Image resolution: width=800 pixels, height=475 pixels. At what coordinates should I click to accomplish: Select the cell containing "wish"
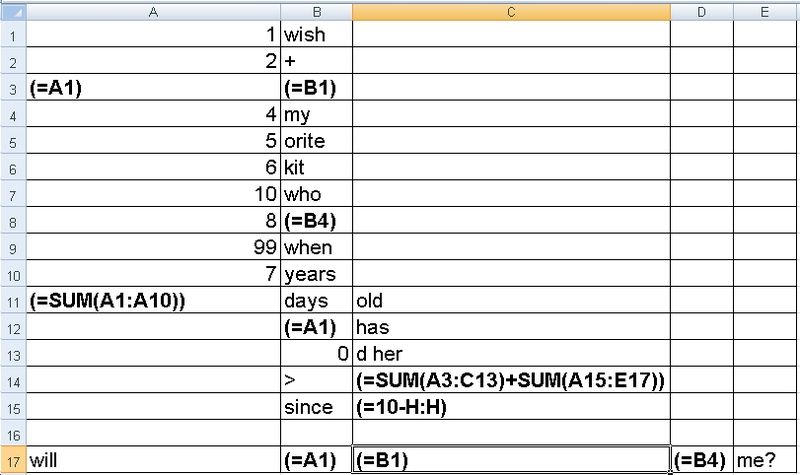coord(316,35)
